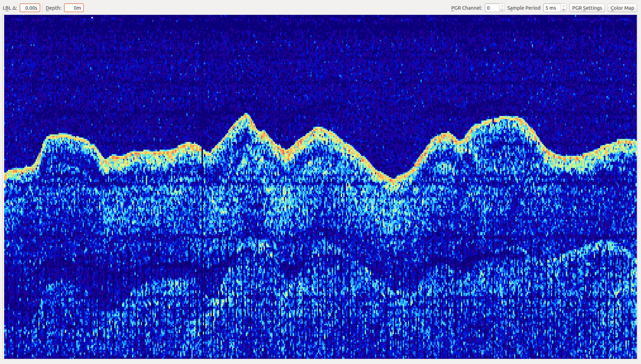Focus the PGR Channel number box
This screenshot has height=364, width=641.
click(x=492, y=8)
